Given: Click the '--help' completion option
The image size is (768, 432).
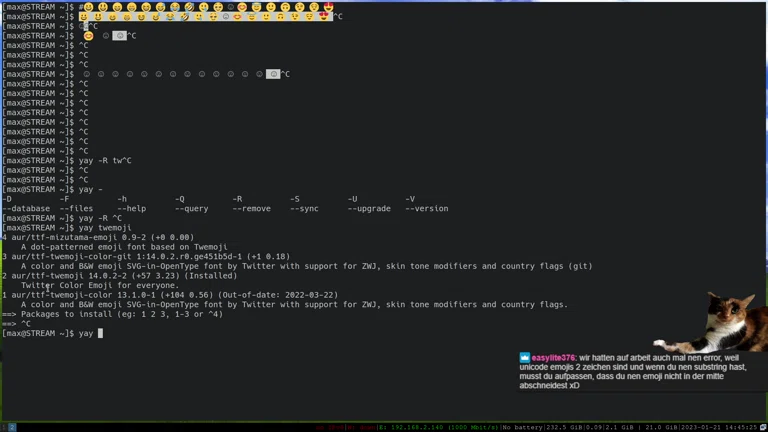Looking at the screenshot, I should coord(131,209).
